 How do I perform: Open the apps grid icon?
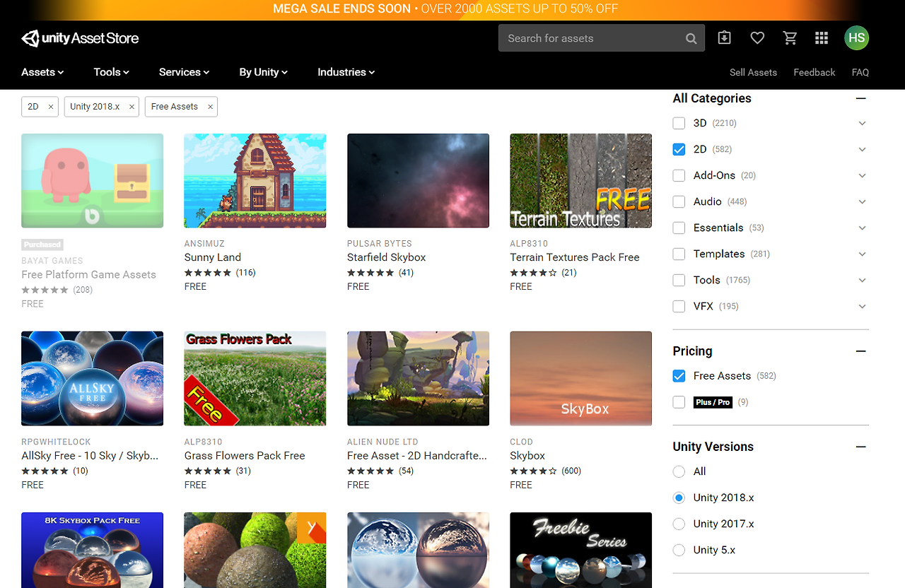pyautogui.click(x=822, y=38)
